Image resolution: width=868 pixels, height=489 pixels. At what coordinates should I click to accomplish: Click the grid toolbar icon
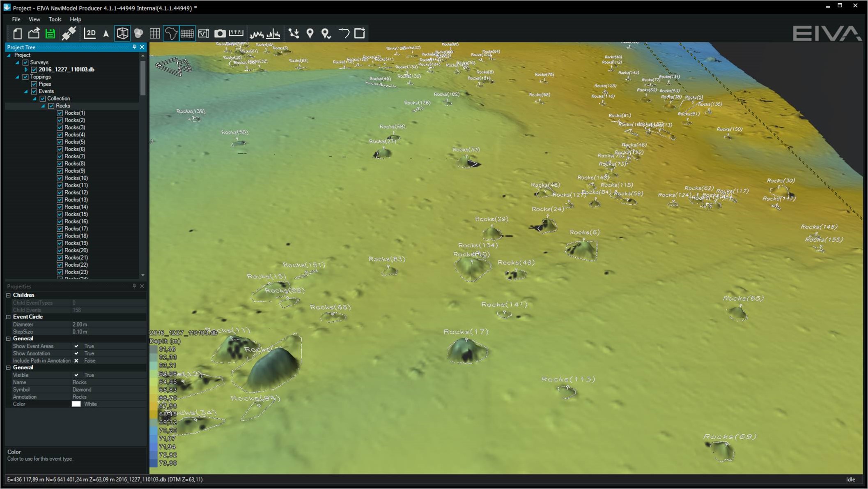point(155,34)
